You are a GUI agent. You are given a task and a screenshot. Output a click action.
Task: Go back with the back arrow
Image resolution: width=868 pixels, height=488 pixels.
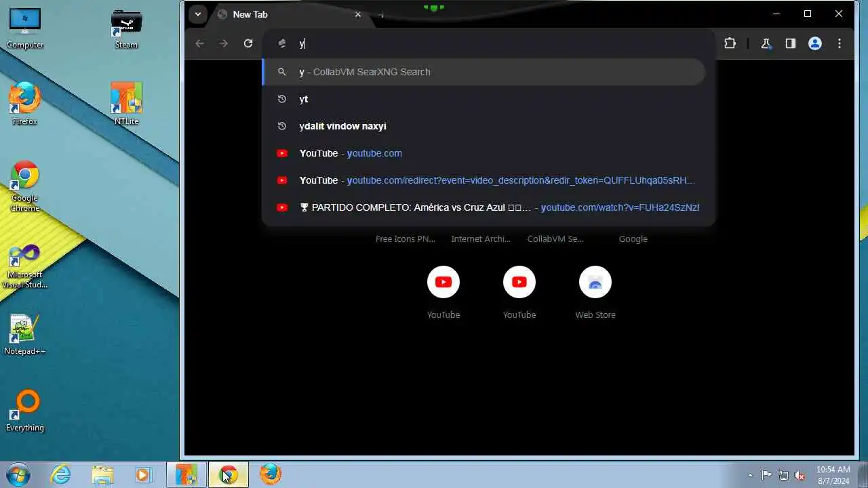[x=199, y=43]
